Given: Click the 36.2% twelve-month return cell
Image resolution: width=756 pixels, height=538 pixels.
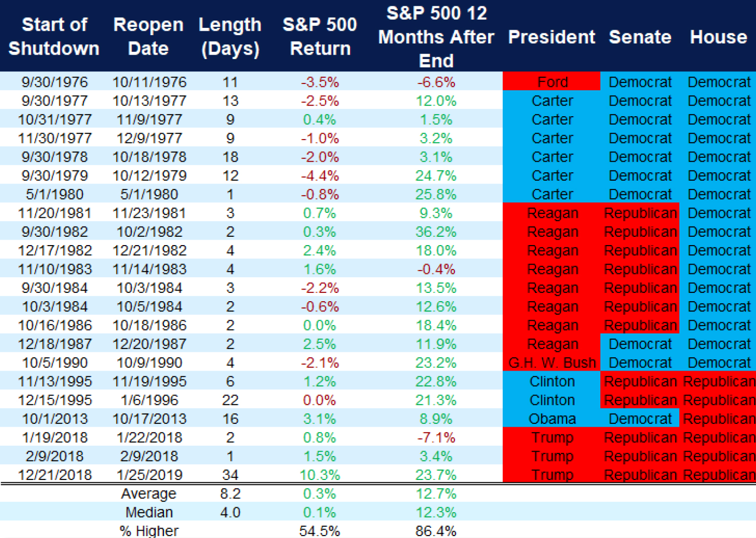Looking at the screenshot, I should click(436, 231).
